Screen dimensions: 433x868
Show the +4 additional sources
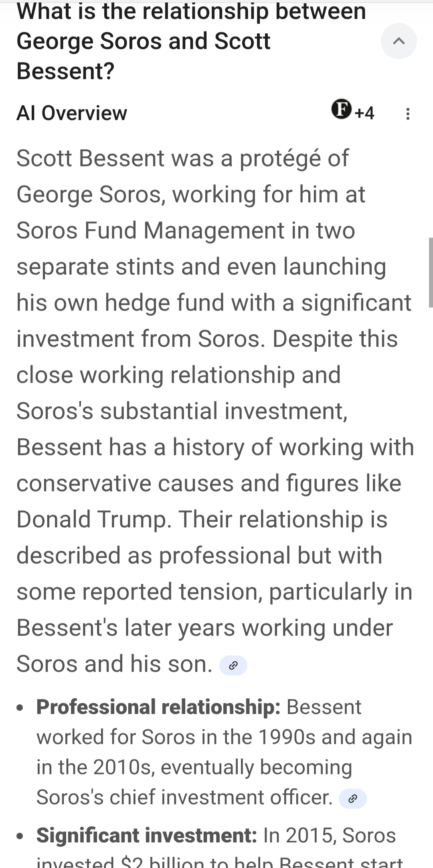(364, 113)
